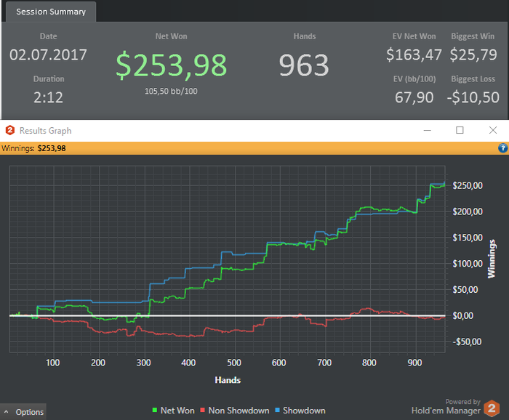509x420 pixels.
Task: Click the 100 x-axis label
Action: click(x=52, y=363)
